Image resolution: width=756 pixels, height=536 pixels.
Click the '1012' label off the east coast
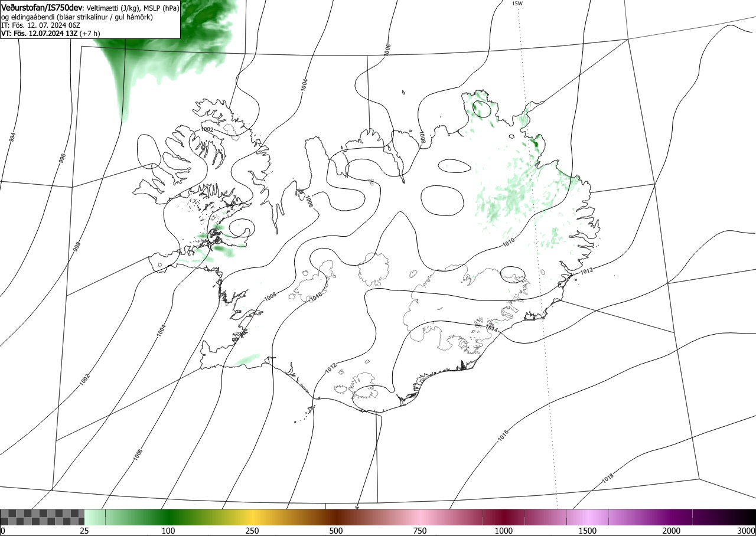pyautogui.click(x=586, y=271)
